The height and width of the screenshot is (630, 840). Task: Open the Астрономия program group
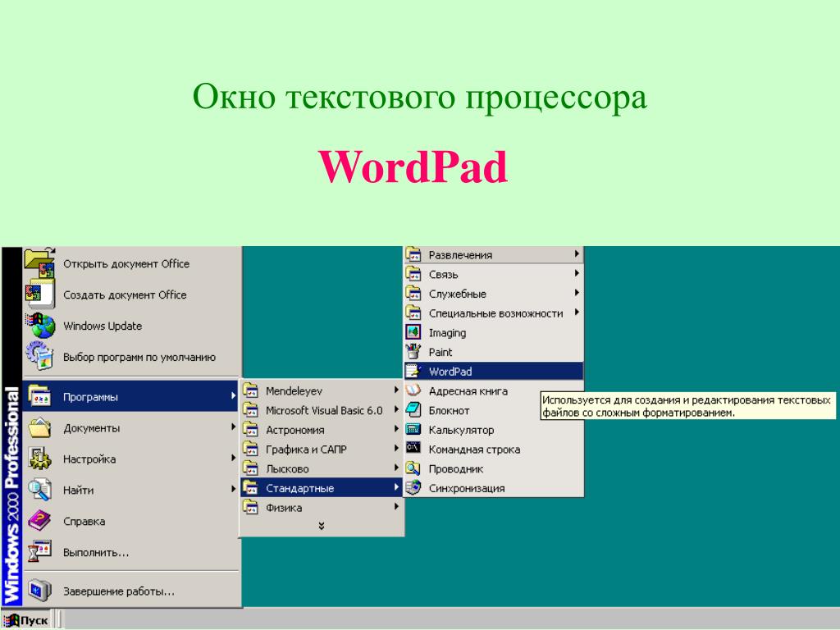point(321,430)
